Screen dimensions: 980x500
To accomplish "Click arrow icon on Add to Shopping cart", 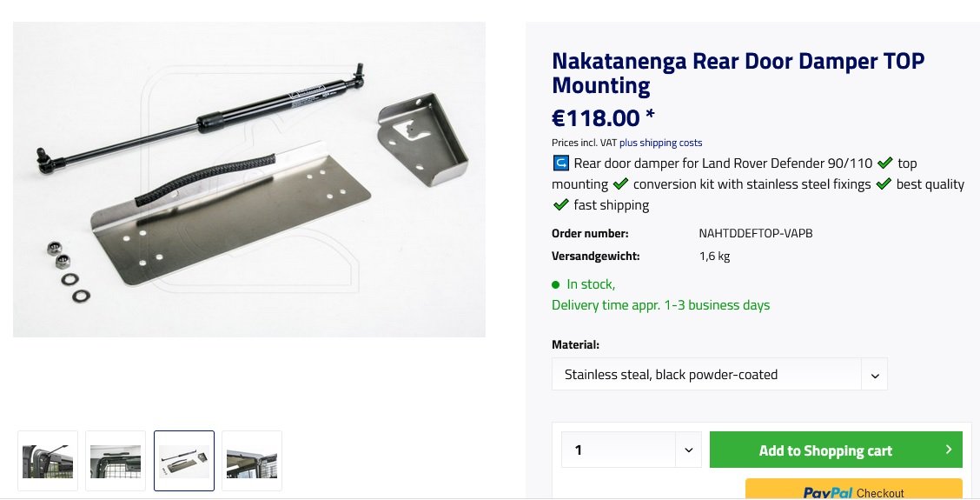I will tap(948, 450).
